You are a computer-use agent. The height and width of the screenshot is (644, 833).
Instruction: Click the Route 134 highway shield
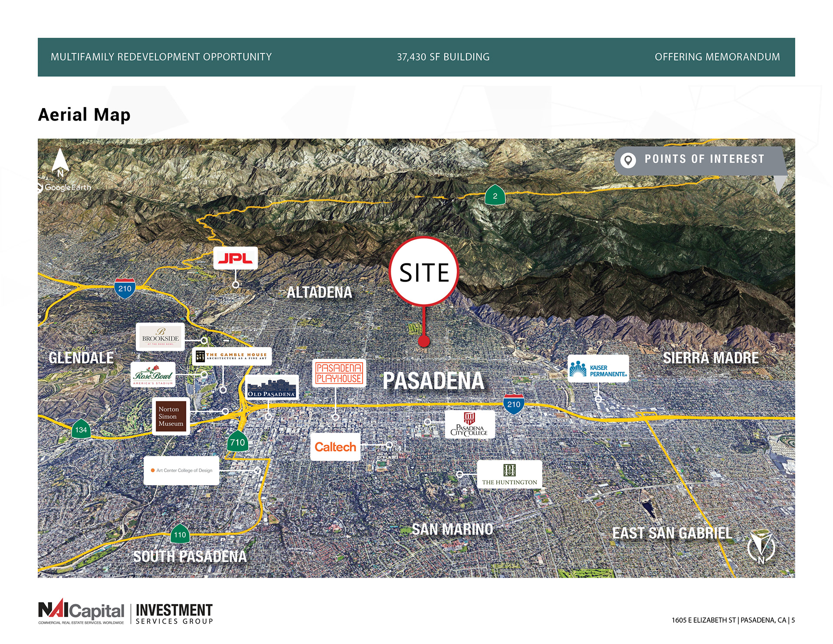(x=81, y=429)
